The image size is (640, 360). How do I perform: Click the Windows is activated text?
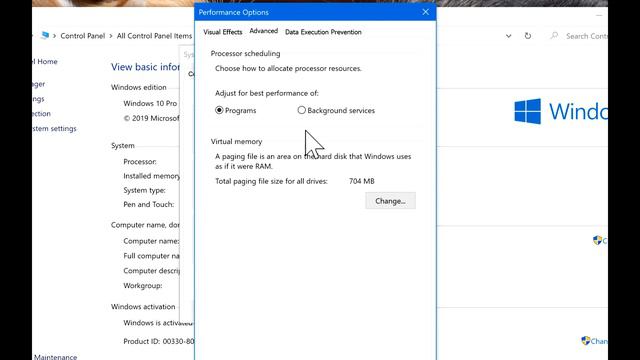pyautogui.click(x=158, y=323)
